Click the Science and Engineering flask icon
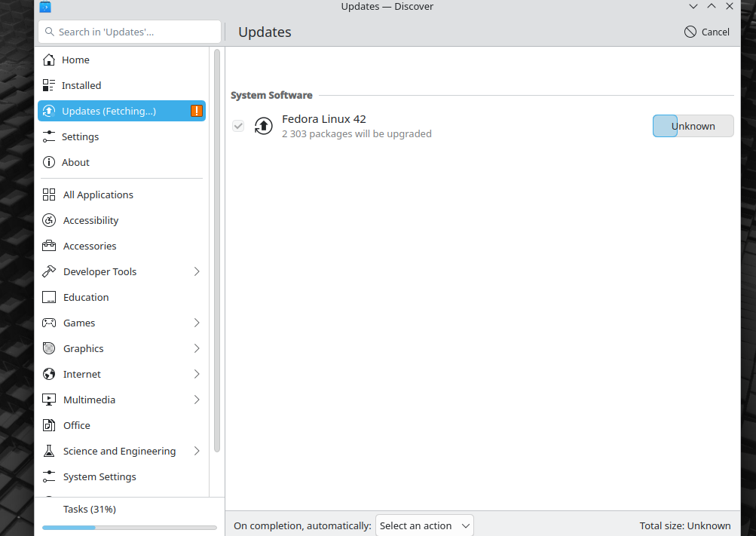The width and height of the screenshot is (756, 536). point(49,451)
